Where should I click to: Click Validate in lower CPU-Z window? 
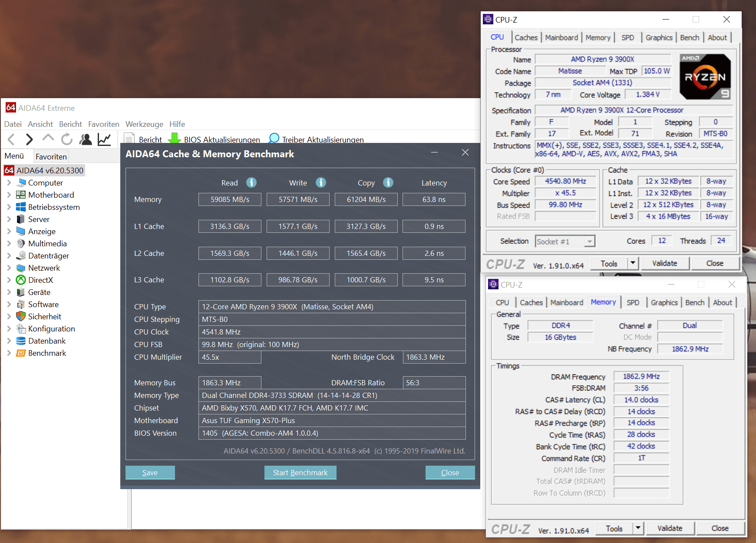670,528
